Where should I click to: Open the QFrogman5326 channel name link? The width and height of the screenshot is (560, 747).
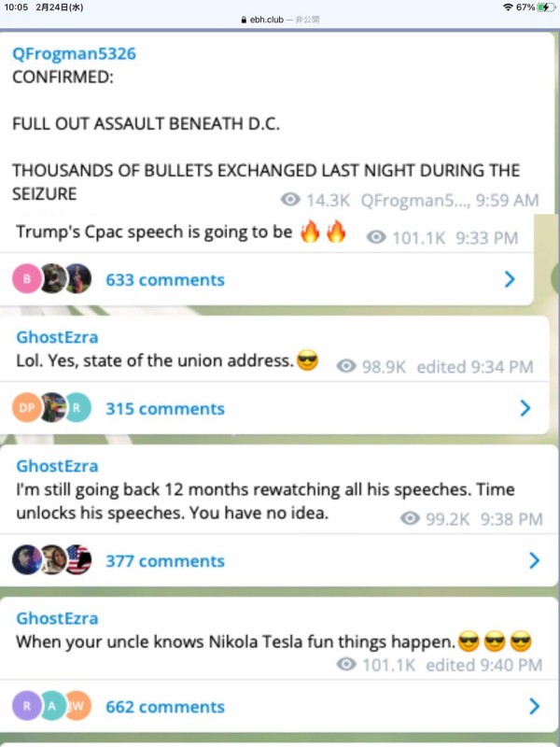(x=74, y=54)
